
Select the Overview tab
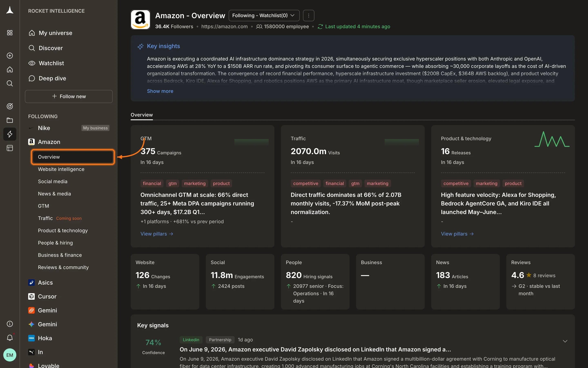pos(142,115)
